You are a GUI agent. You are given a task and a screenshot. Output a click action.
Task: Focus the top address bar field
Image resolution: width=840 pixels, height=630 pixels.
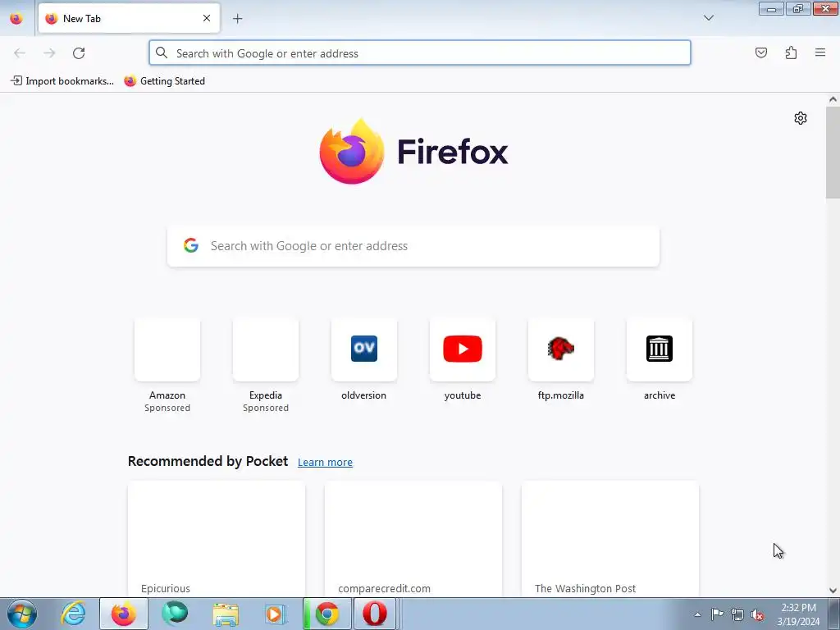pyautogui.click(x=419, y=53)
